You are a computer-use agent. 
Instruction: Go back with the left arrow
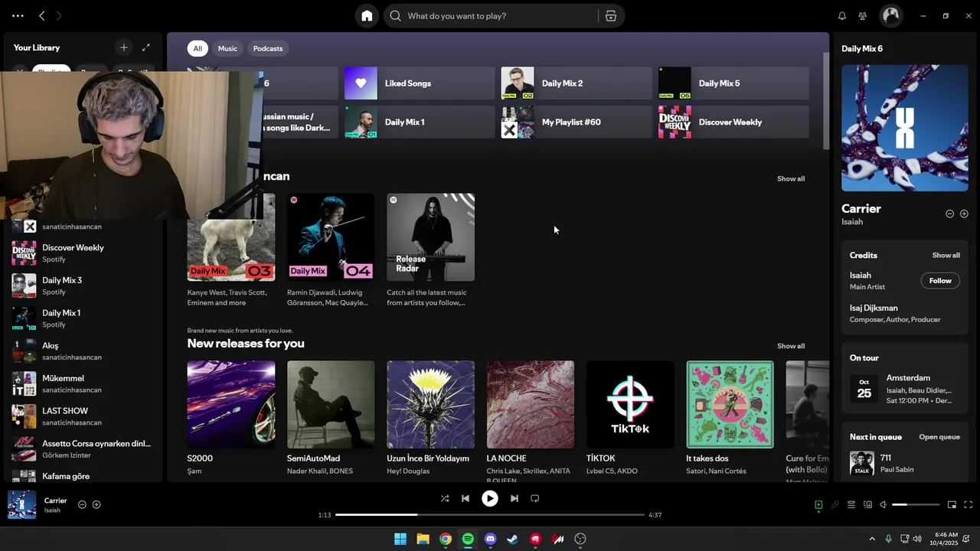(x=42, y=15)
